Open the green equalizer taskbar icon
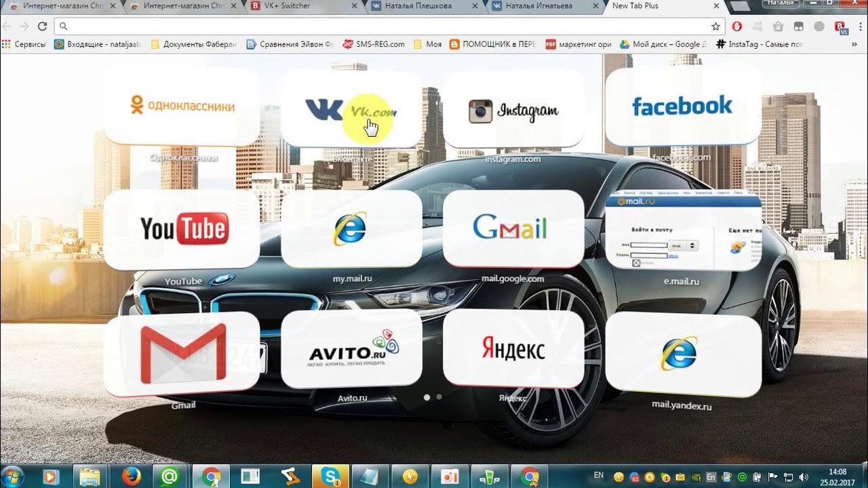The image size is (868, 488). pyautogui.click(x=490, y=476)
